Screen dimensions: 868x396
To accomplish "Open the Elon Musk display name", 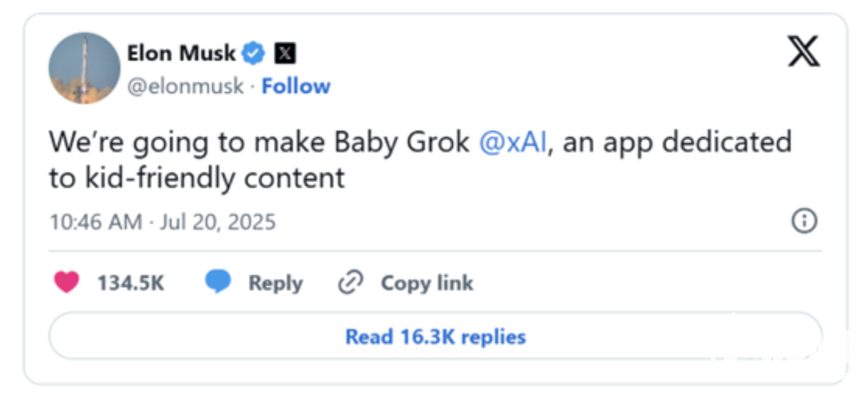I will click(181, 53).
